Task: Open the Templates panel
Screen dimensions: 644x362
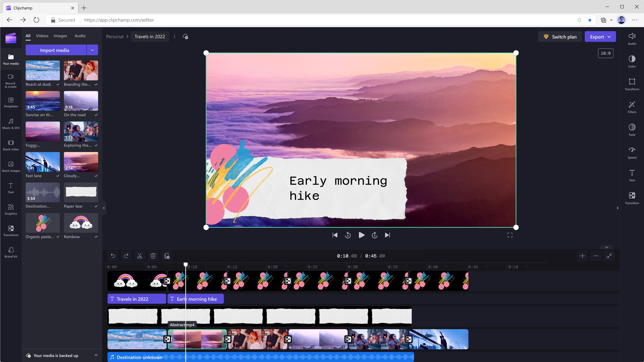Action: (x=11, y=102)
